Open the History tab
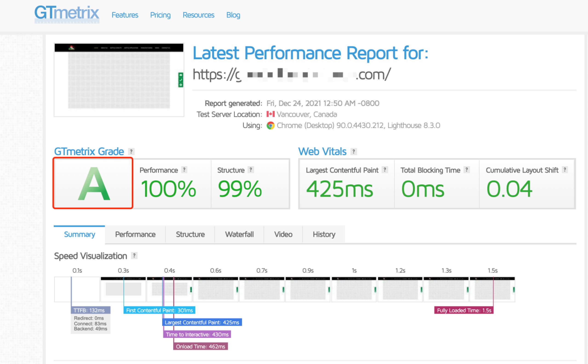 pyautogui.click(x=324, y=234)
